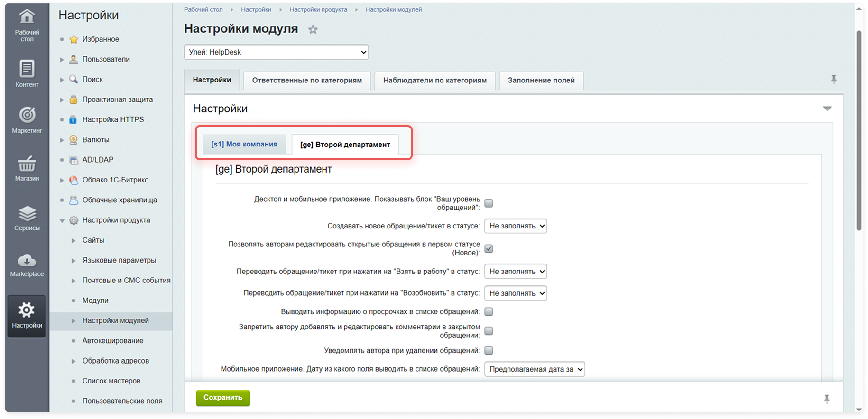Click the pin icon next to tabs
The width and height of the screenshot is (868, 419).
point(833,80)
